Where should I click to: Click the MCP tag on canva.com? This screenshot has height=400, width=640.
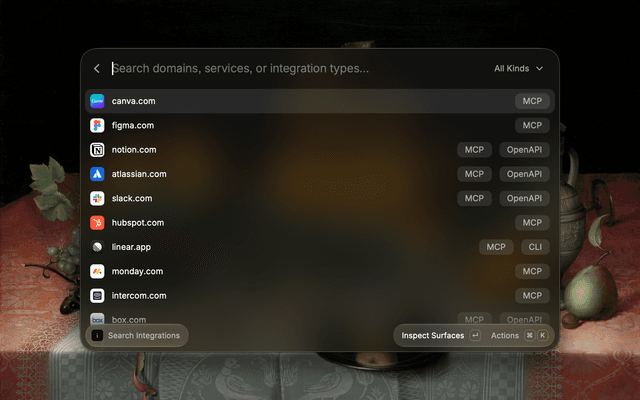532,101
